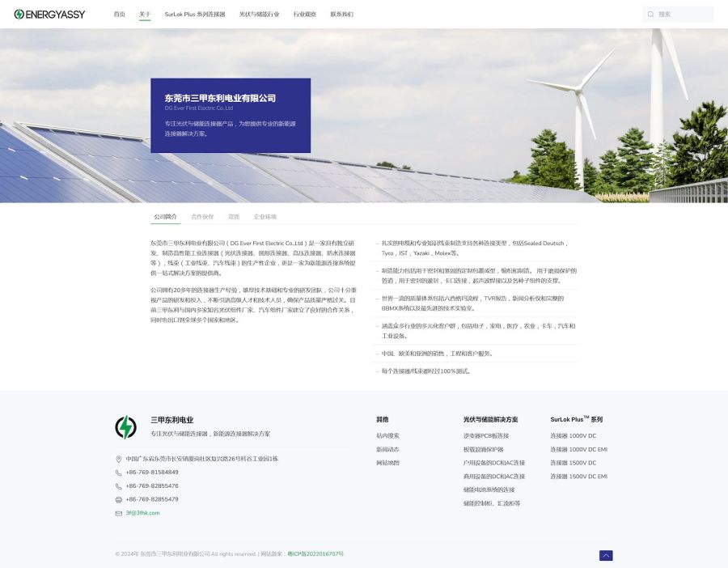Screen dimensions: 728x568
Task: Open the SurLok Plus 系列连接器 menu
Action: click(x=195, y=15)
